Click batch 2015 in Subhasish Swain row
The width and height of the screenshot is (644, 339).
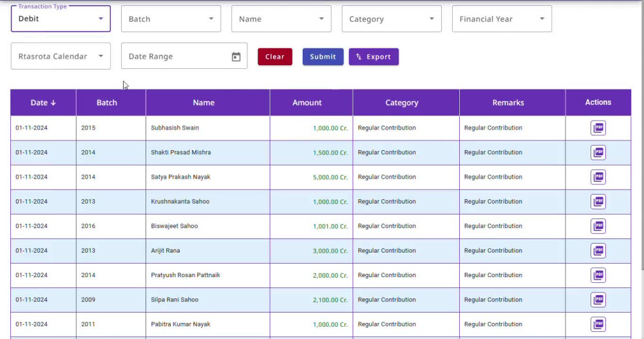tap(88, 128)
